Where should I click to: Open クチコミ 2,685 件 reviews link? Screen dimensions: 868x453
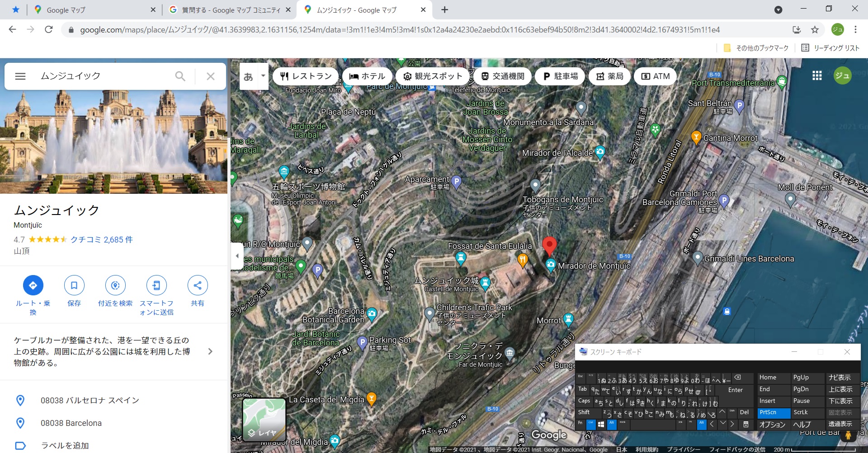(x=101, y=239)
